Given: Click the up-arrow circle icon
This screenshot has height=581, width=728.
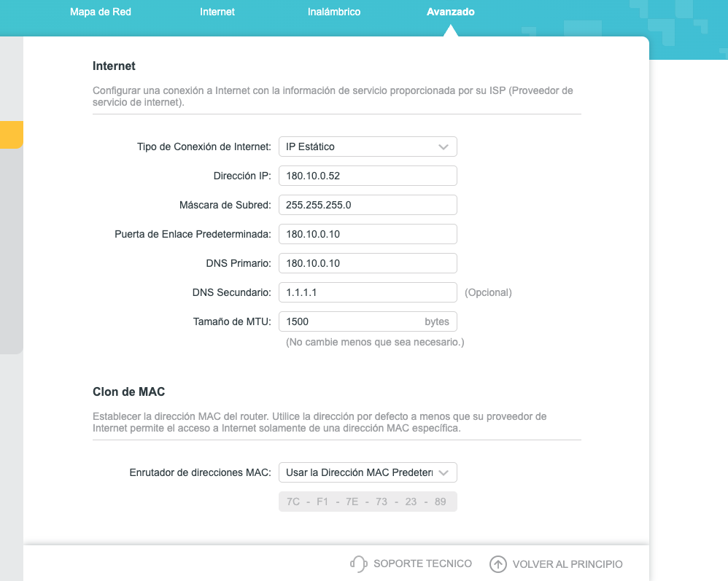Looking at the screenshot, I should pos(497,564).
